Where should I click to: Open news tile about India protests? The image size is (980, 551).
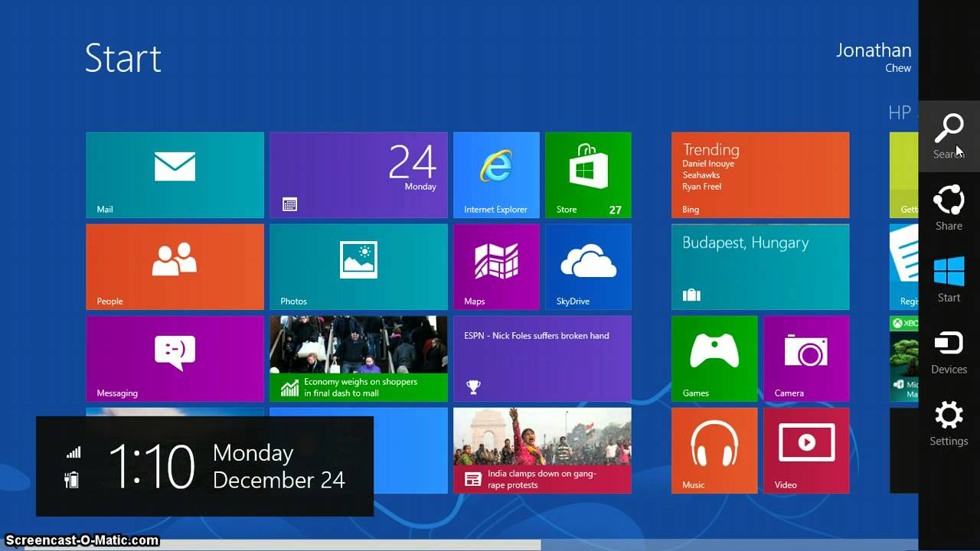[x=542, y=451]
